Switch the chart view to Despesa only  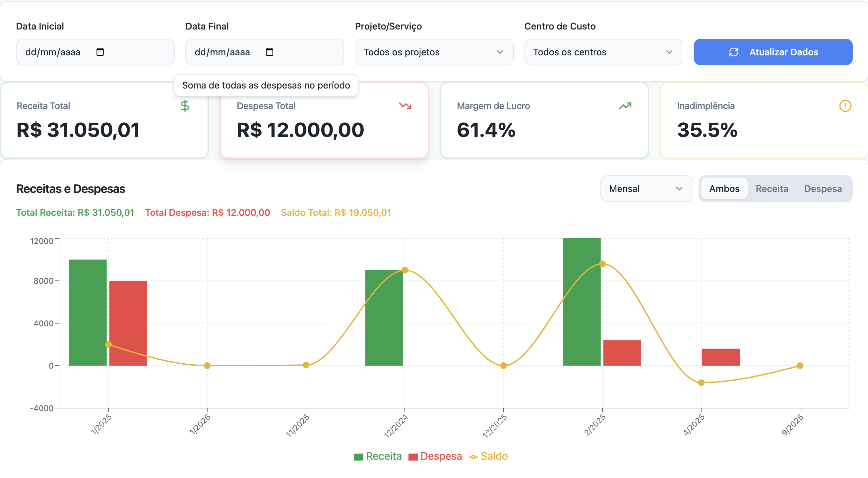click(x=823, y=189)
